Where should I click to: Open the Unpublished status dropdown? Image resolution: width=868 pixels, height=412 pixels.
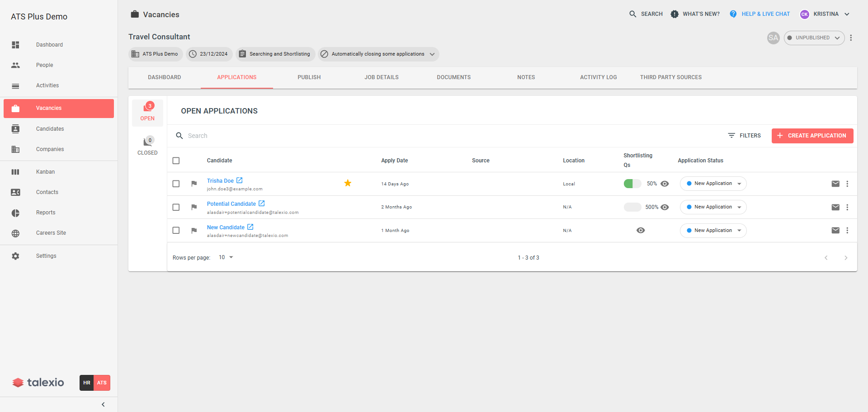coord(814,38)
